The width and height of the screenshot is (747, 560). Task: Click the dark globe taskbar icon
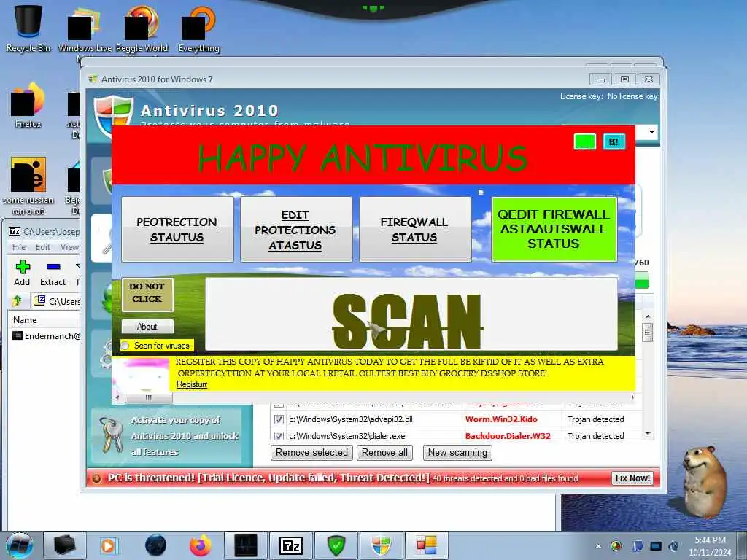(x=155, y=545)
